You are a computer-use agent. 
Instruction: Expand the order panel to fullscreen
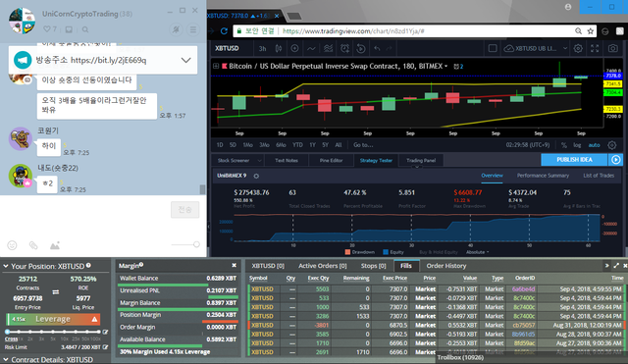click(x=616, y=266)
